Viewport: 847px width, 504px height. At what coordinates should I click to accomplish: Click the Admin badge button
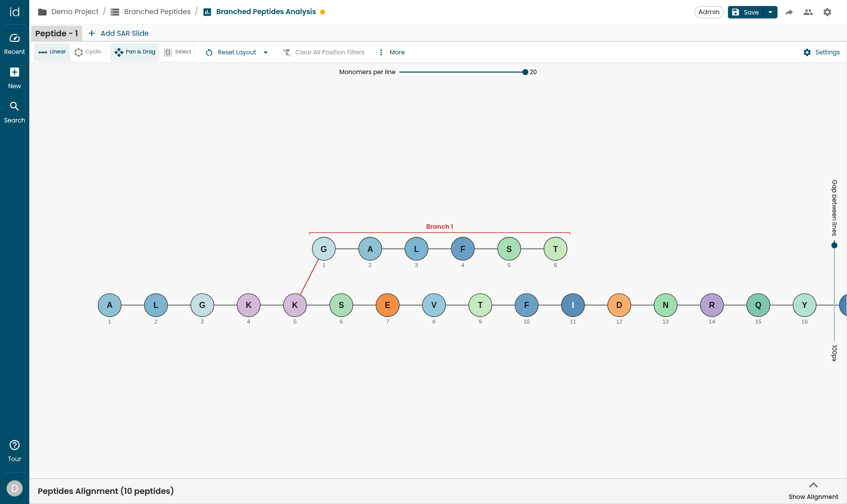(x=709, y=12)
